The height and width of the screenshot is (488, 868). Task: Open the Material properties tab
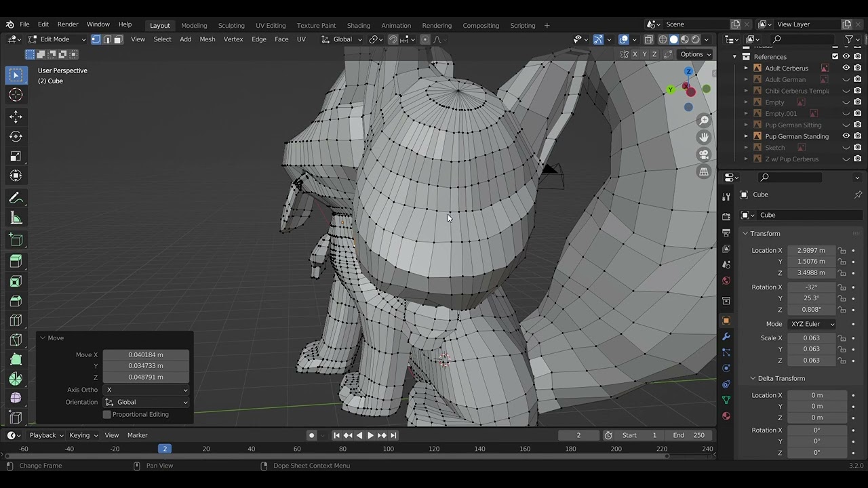click(726, 415)
